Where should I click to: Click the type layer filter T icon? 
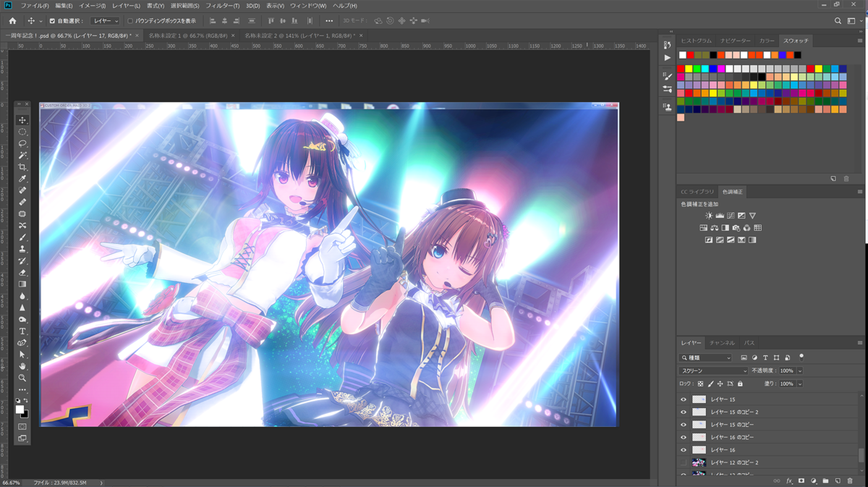(x=765, y=357)
